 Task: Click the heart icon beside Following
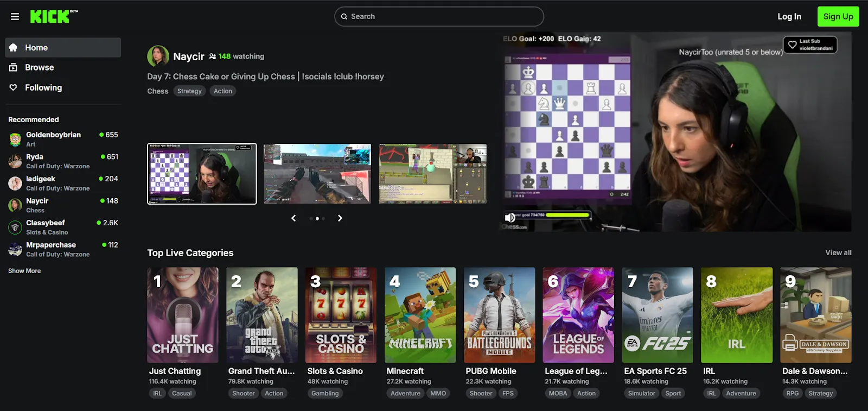coord(14,87)
